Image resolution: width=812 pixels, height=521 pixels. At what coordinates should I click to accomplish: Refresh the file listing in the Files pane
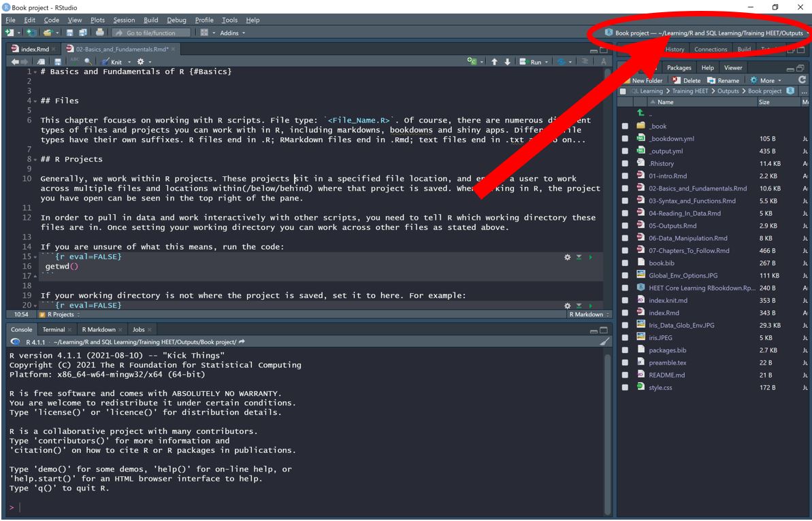802,80
